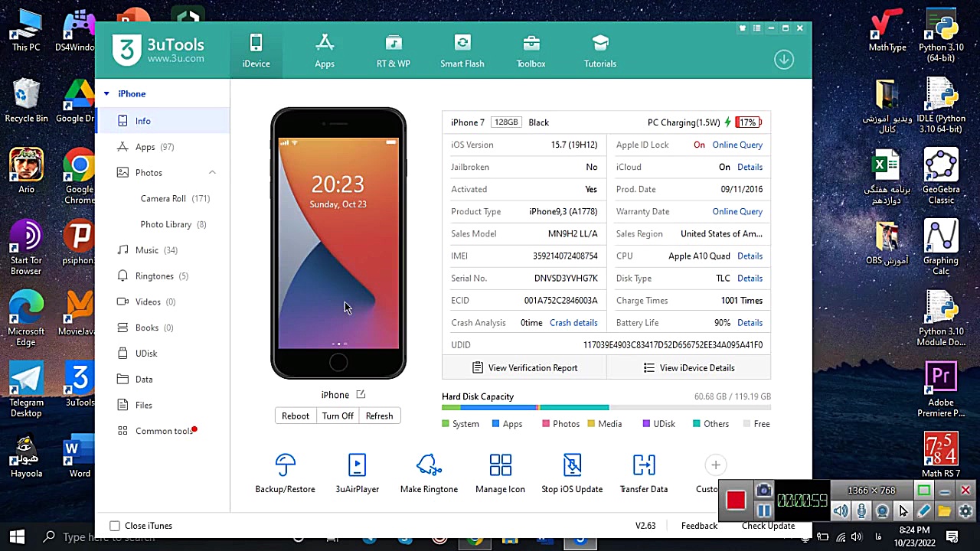Open the RT & WP tab
980x551 pixels.
[x=394, y=51]
